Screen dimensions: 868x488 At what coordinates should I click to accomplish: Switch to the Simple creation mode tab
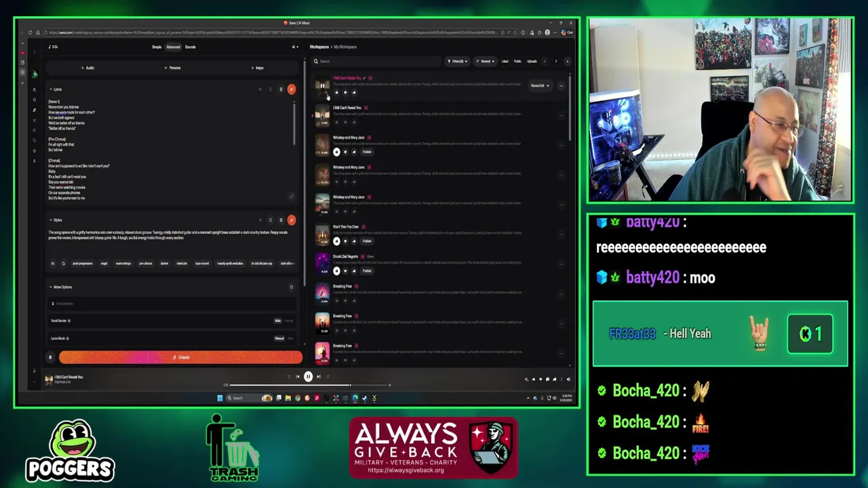coord(157,47)
